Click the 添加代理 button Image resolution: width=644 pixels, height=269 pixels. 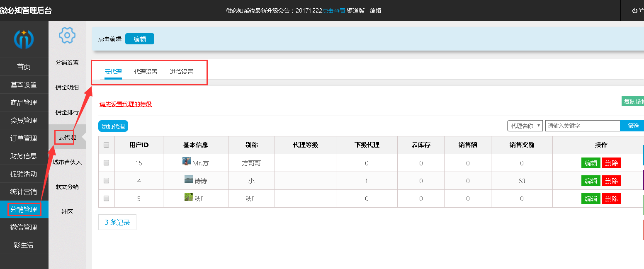[x=113, y=126]
